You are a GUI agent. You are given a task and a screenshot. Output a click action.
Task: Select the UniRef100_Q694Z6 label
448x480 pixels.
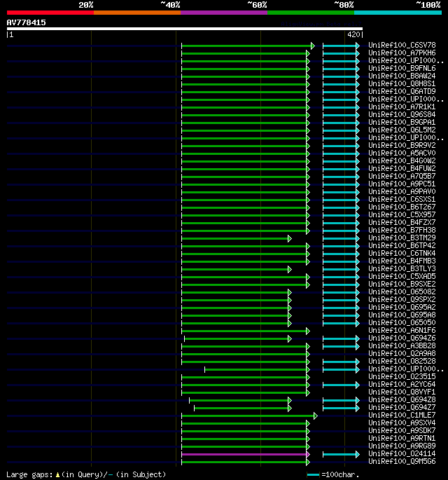402,338
